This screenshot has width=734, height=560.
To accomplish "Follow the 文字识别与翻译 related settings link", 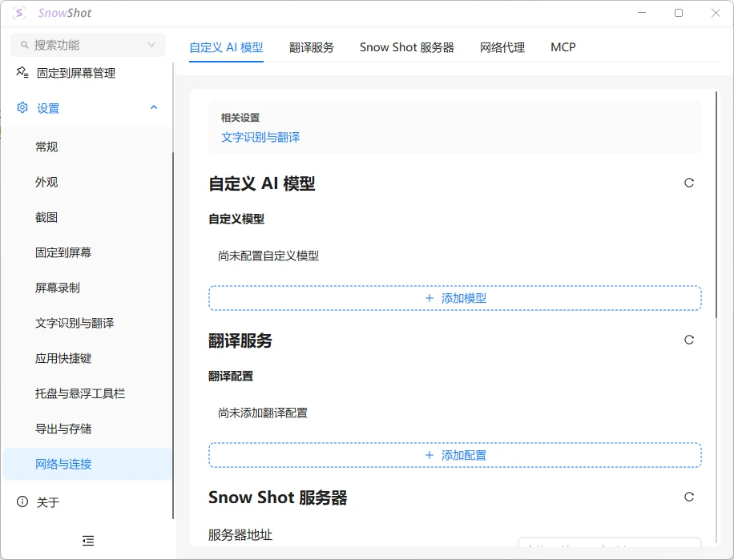I will coord(260,137).
